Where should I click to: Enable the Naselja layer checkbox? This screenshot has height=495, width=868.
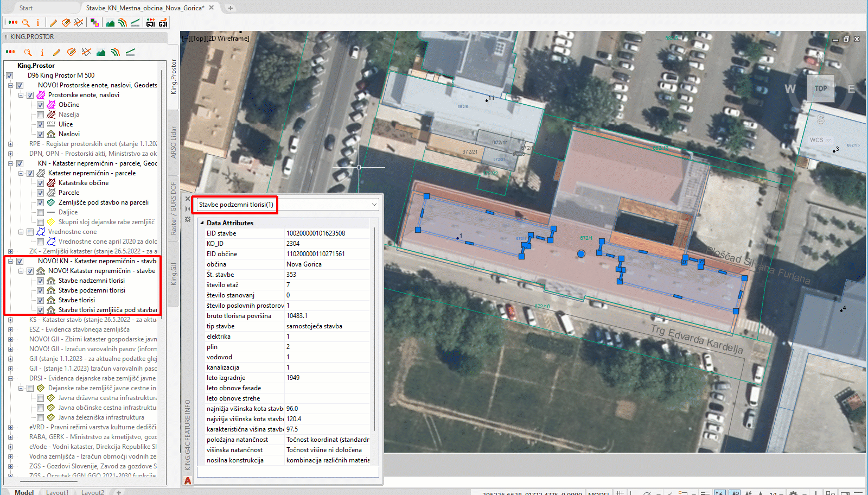(40, 115)
